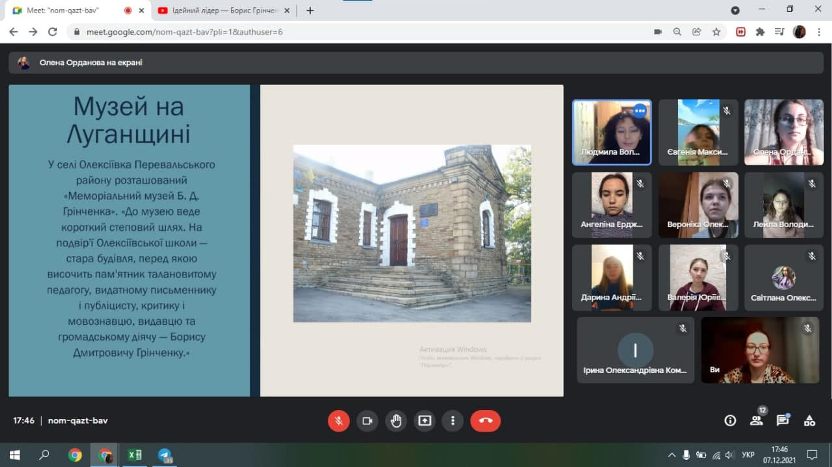The height and width of the screenshot is (467, 832).
Task: Open the chat with everyone panel
Action: pyautogui.click(x=782, y=421)
